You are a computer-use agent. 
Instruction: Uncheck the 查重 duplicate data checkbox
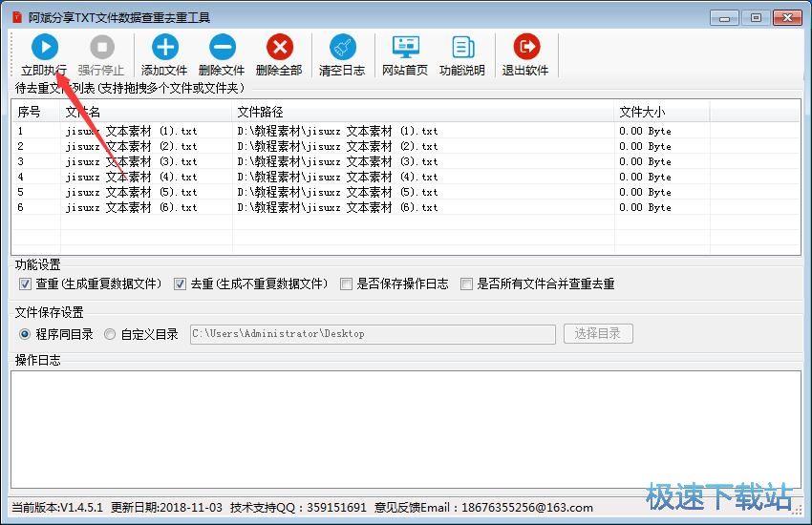coord(25,283)
